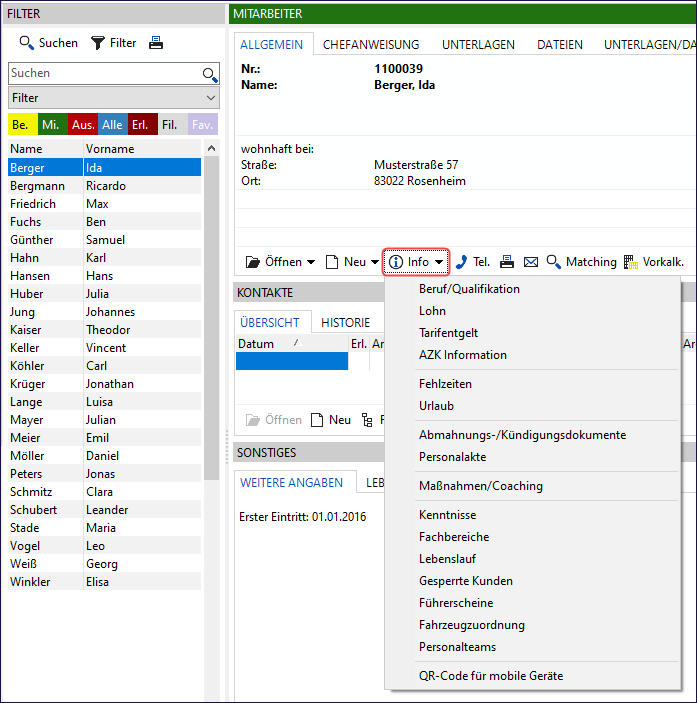Choose Fahrzeugzuordnung menu entry
The width and height of the screenshot is (697, 703).
[533, 625]
